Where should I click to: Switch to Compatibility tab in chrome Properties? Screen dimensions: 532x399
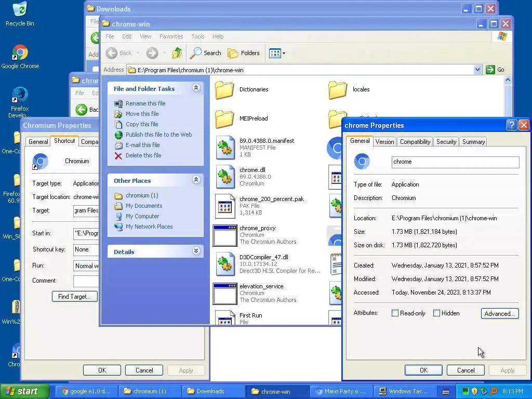pos(415,142)
